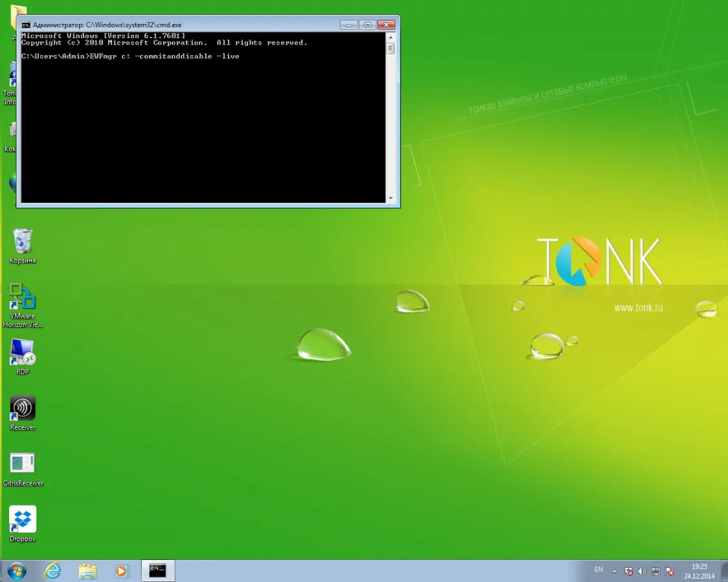This screenshot has height=582, width=728.
Task: Switch the EN input language indicator
Action: [x=598, y=570]
